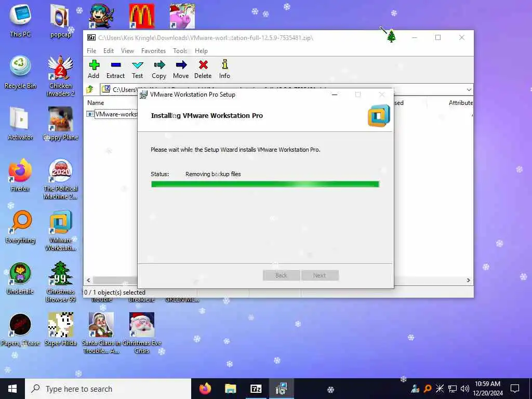Open the View menu in 7-Zip
The image size is (532, 399).
click(127, 51)
